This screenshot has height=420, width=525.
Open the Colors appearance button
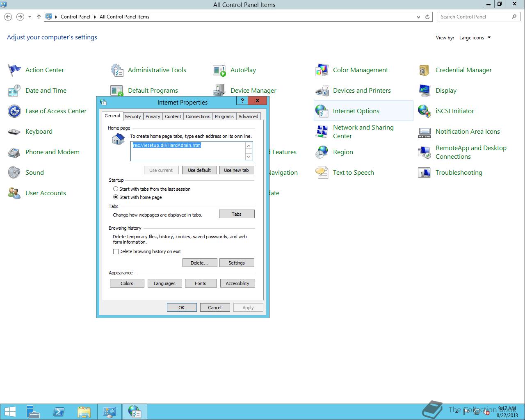click(x=127, y=283)
